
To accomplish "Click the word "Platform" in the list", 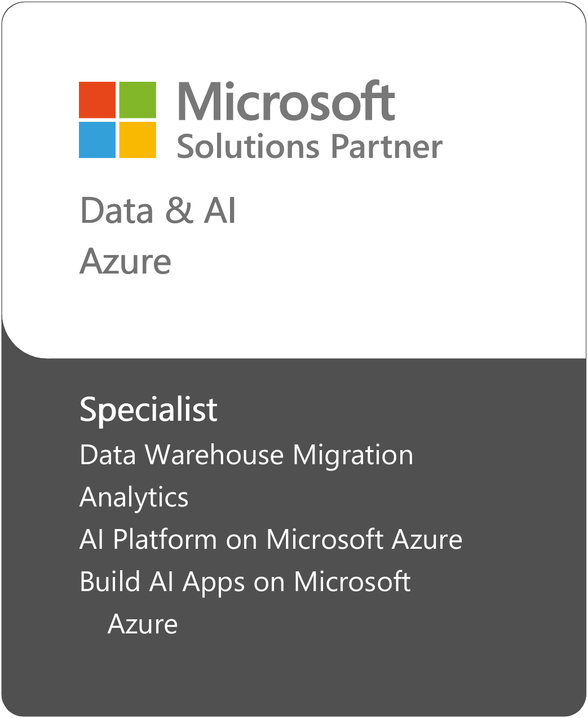I will 165,539.
